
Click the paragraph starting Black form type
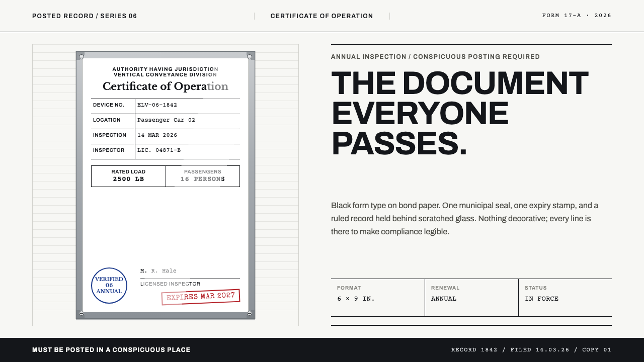tap(465, 219)
